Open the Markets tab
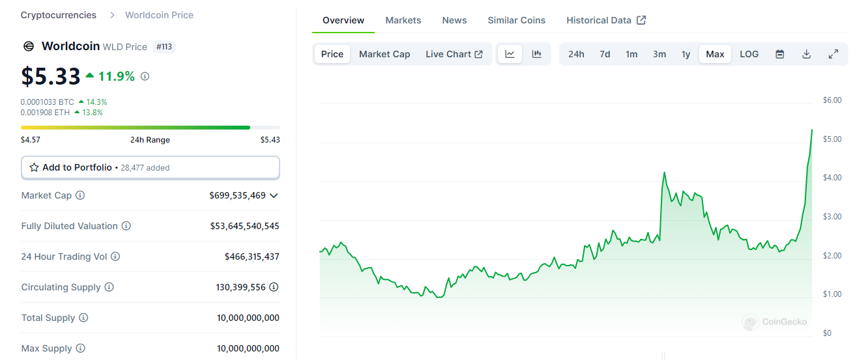Image resolution: width=868 pixels, height=360 pixels. point(403,20)
